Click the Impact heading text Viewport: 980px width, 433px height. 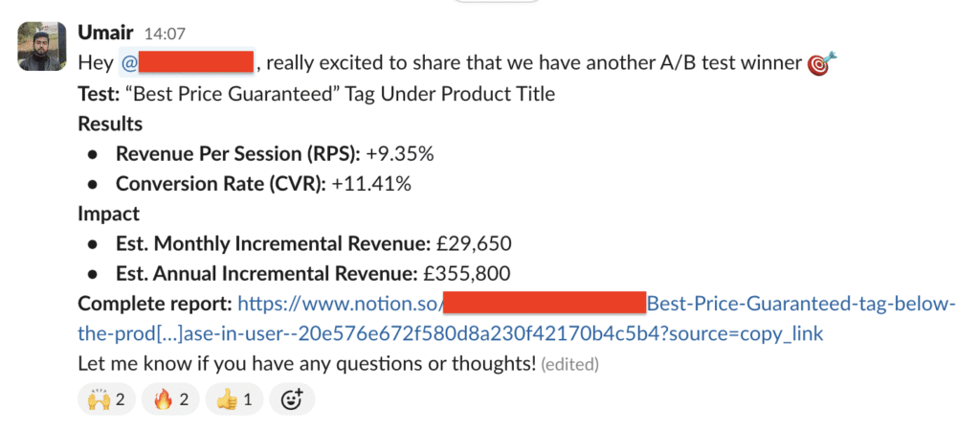109,214
